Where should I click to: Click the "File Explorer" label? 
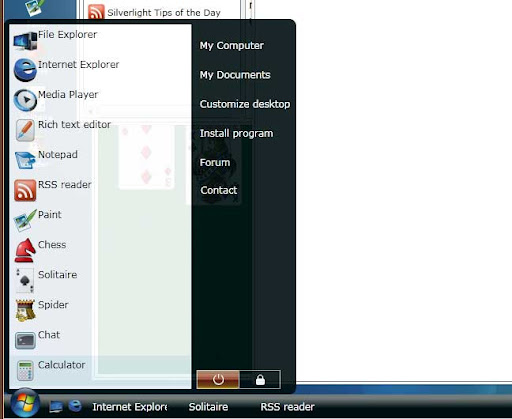pos(67,34)
